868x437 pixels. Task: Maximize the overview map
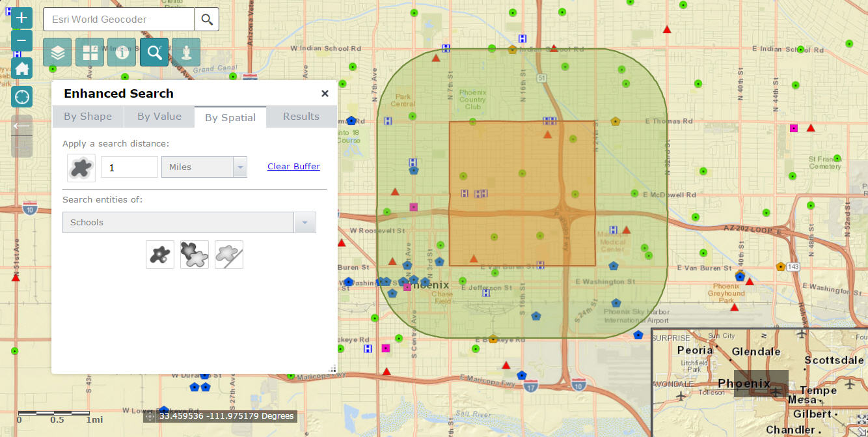(x=861, y=420)
